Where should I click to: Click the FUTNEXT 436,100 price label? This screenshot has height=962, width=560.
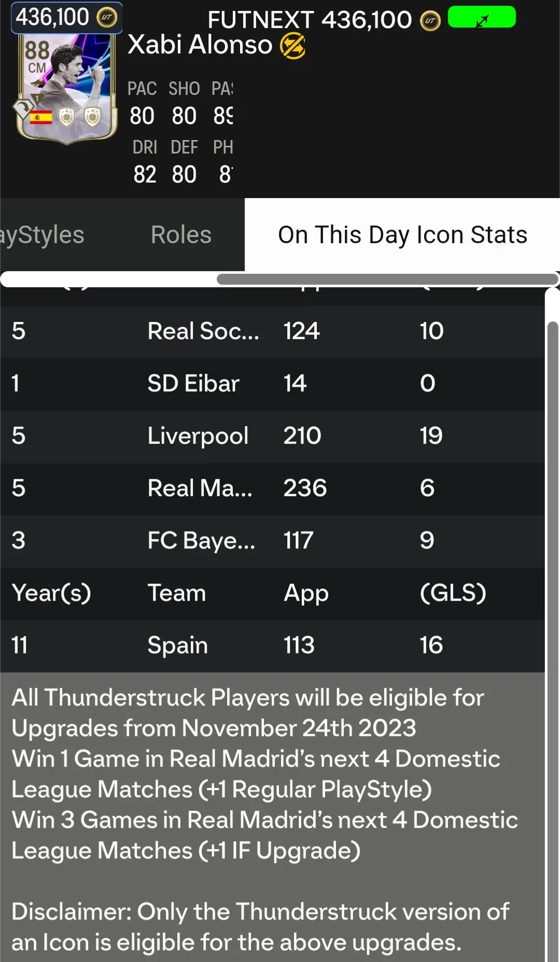click(310, 21)
